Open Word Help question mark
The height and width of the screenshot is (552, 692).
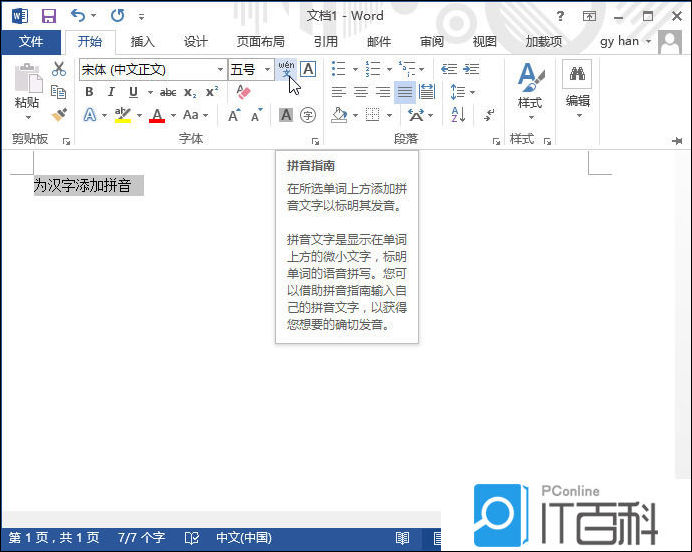coord(560,16)
